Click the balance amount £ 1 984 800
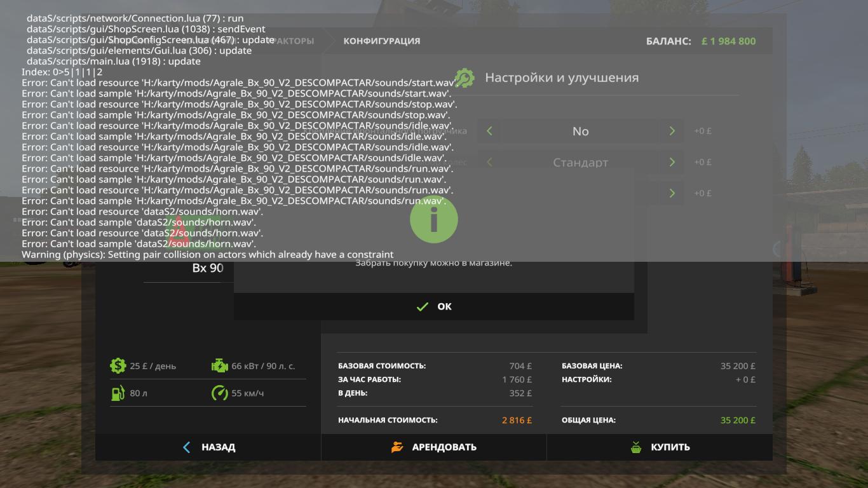This screenshot has height=488, width=868. (728, 41)
